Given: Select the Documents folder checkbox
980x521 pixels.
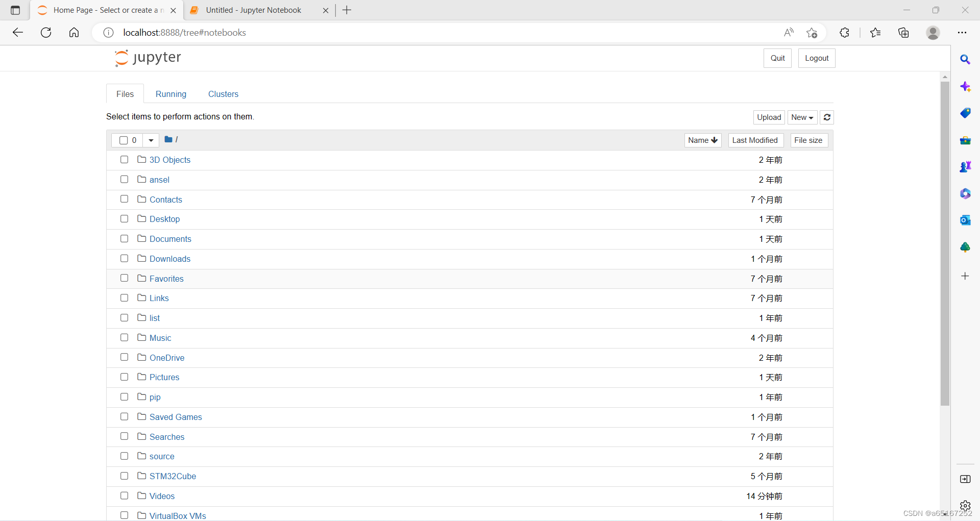Looking at the screenshot, I should 124,239.
